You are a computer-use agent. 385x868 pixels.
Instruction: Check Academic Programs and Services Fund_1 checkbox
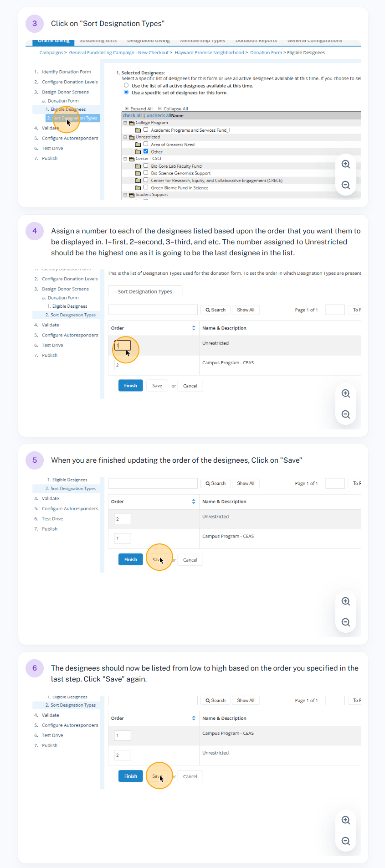click(146, 129)
